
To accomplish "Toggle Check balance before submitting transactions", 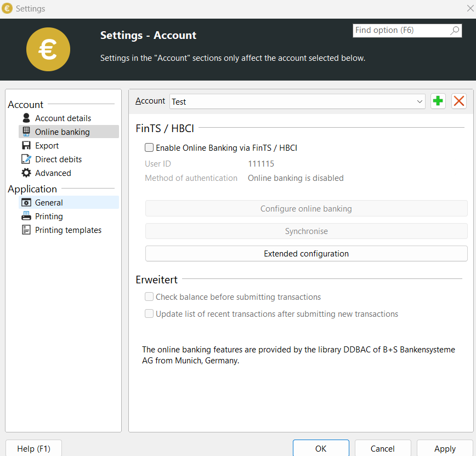I will [149, 297].
